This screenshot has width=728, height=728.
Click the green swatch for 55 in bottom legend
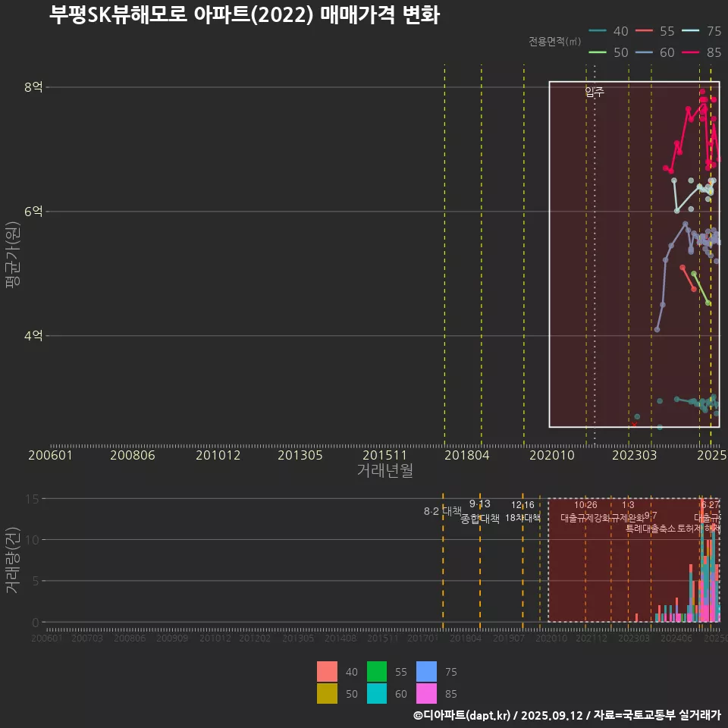(377, 671)
